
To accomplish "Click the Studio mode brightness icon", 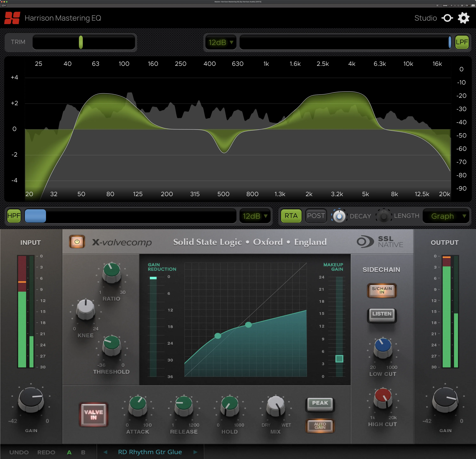I will 447,18.
